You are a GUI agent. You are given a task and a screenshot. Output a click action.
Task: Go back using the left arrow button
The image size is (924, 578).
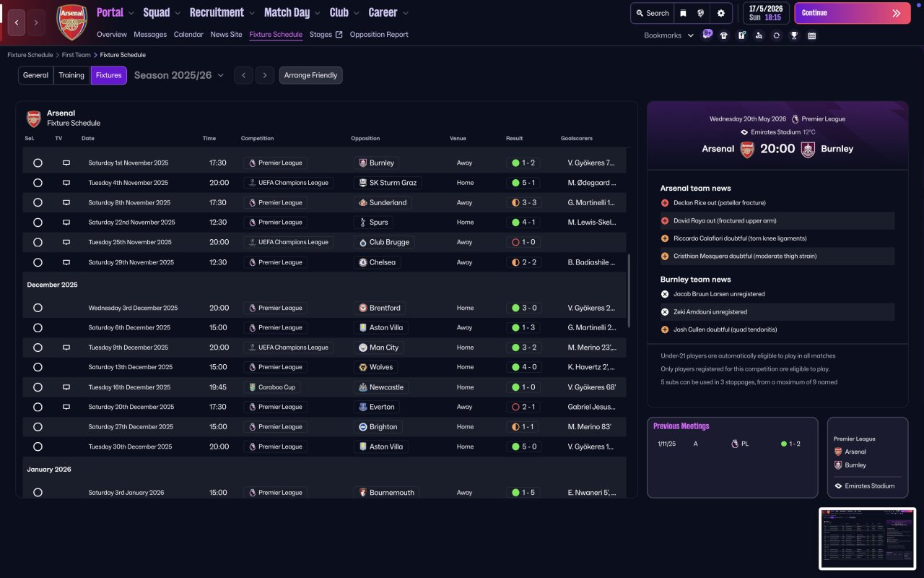point(17,22)
